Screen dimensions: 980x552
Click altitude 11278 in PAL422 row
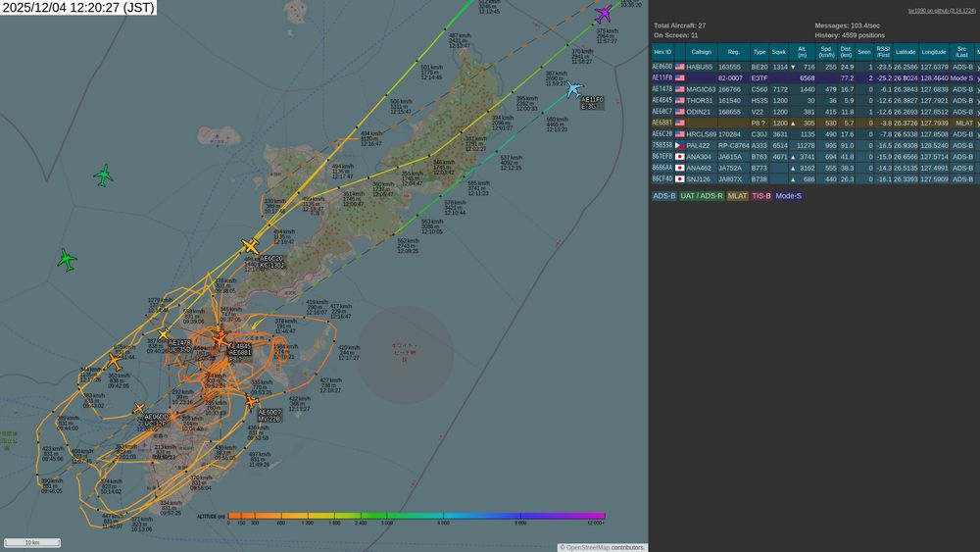pyautogui.click(x=805, y=146)
